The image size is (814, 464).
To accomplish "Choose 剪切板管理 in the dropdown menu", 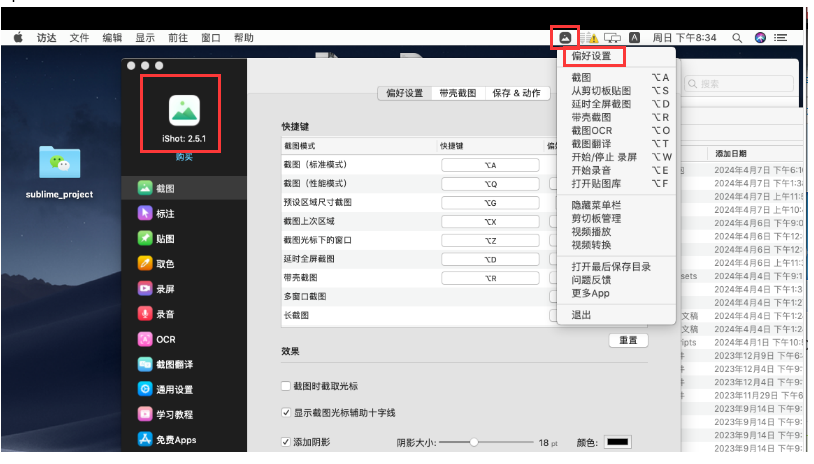I will (x=616, y=219).
